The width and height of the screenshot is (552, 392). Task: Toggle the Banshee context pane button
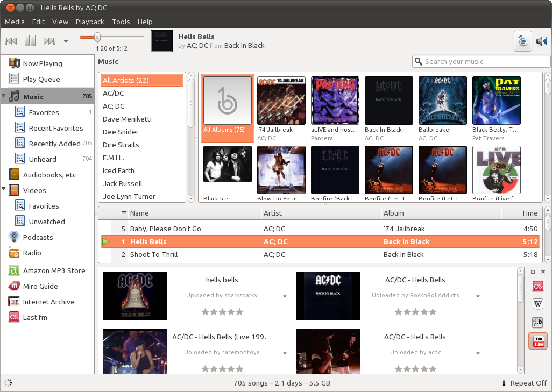(x=522, y=41)
